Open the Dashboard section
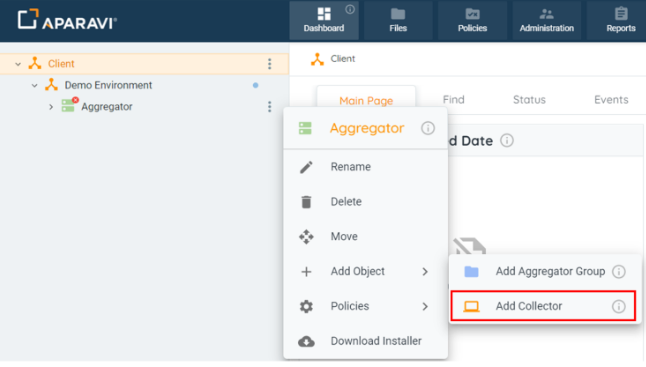The width and height of the screenshot is (646, 367). tap(324, 20)
